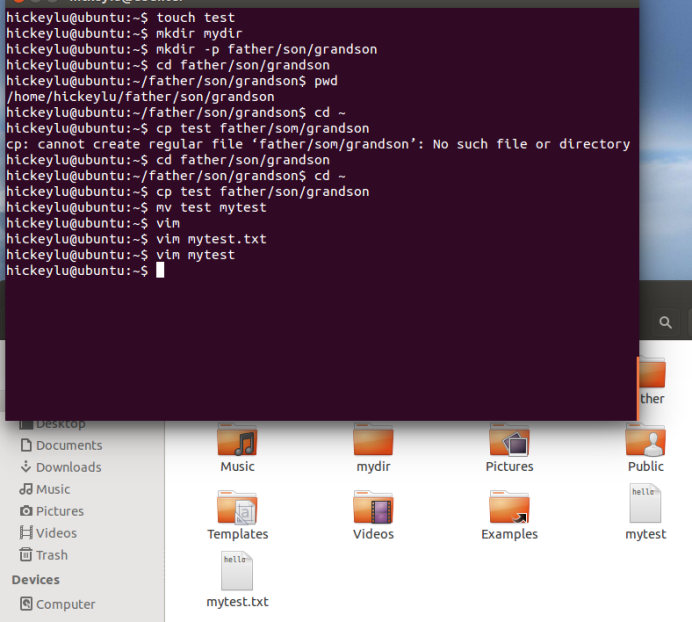
Task: Select the Templates folder icon
Action: [x=237, y=509]
